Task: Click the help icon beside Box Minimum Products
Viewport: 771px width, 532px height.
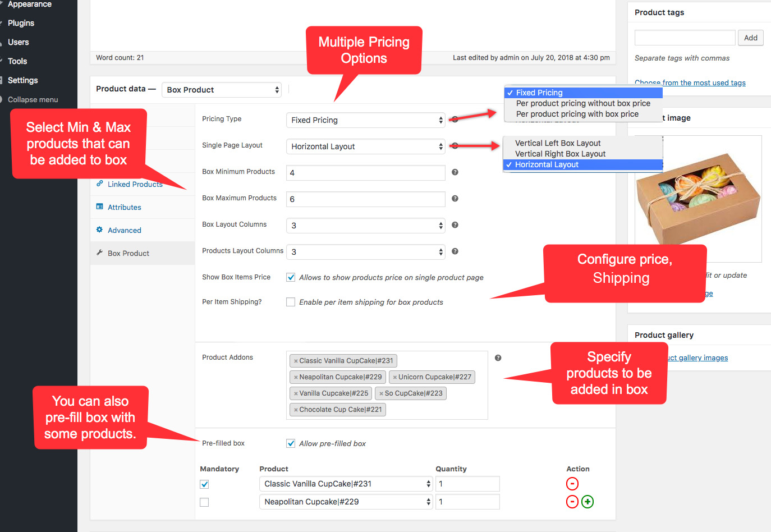Action: click(455, 173)
